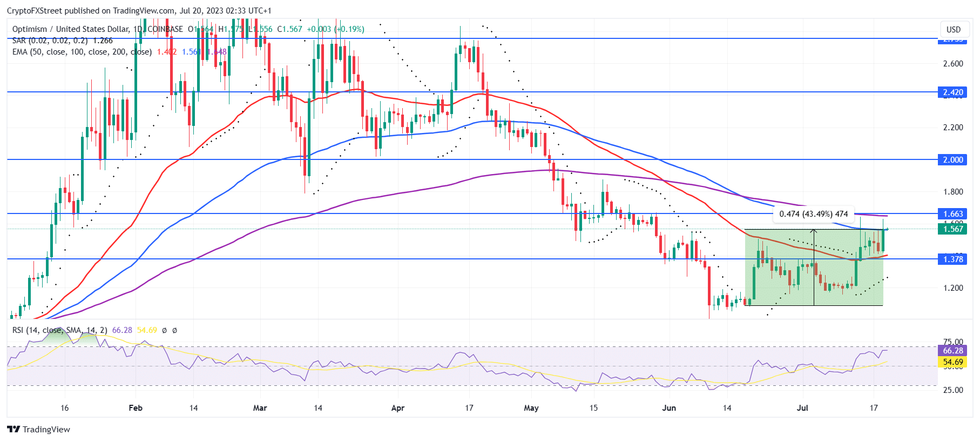The width and height of the screenshot is (980, 441).
Task: Click the EMA 50 value 1.402 in legend
Action: (x=166, y=52)
